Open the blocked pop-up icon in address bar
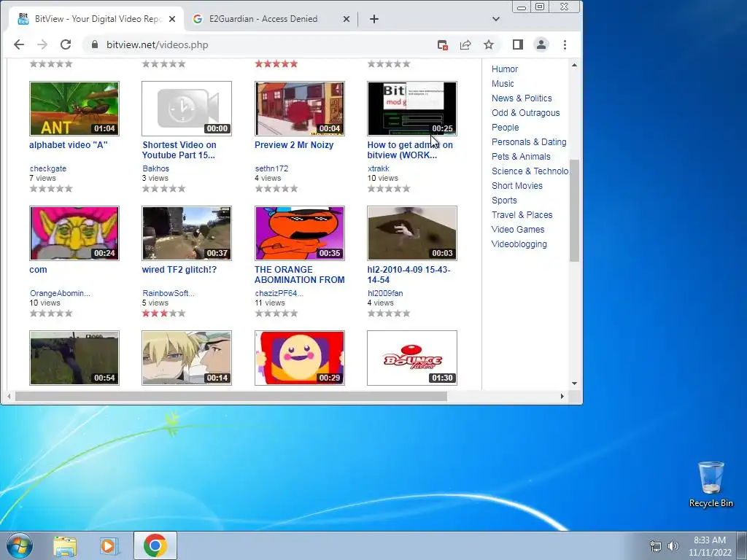The image size is (747, 560). pos(443,44)
